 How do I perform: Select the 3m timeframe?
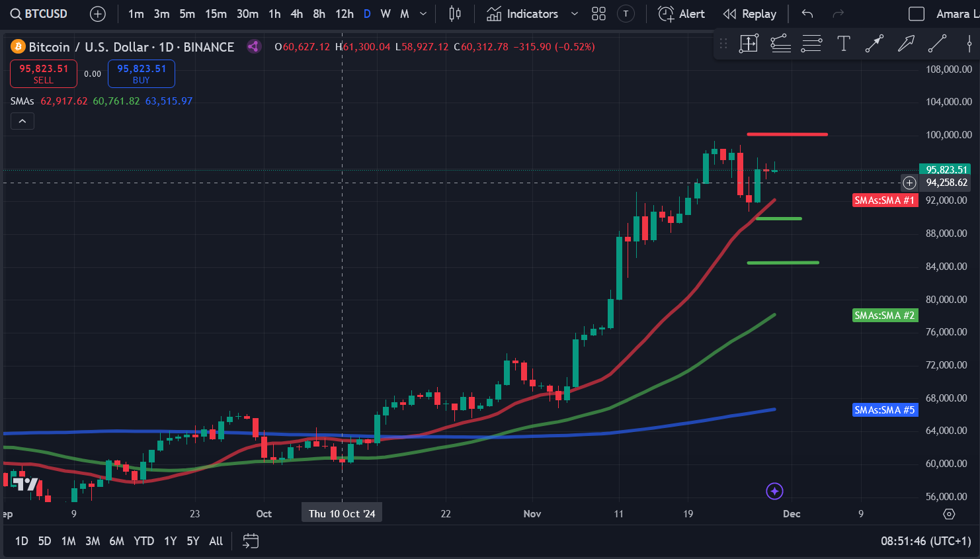161,14
